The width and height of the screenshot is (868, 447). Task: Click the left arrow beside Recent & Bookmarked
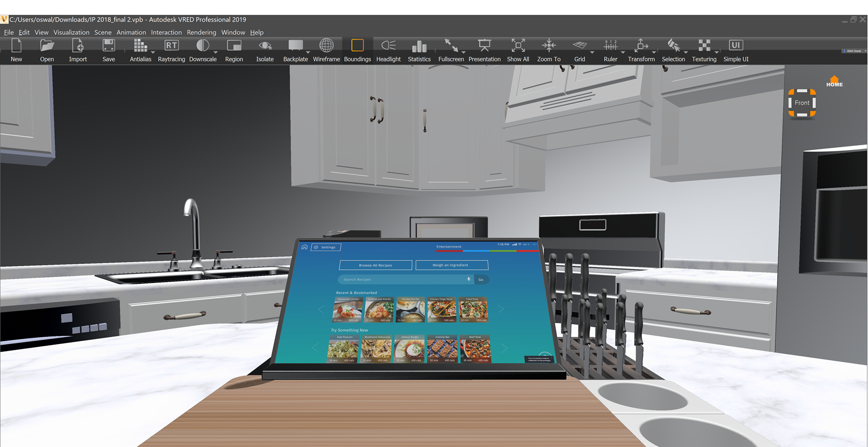321,309
